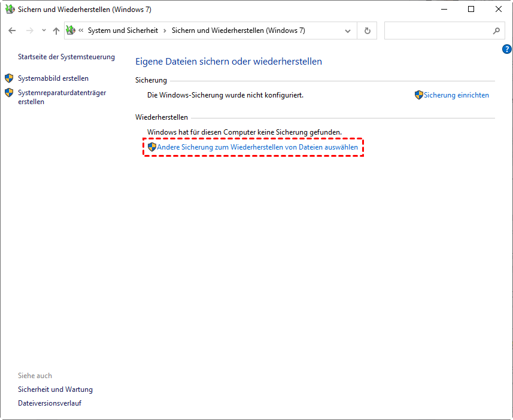Open Startseite der Systemsteuerung

tap(66, 57)
